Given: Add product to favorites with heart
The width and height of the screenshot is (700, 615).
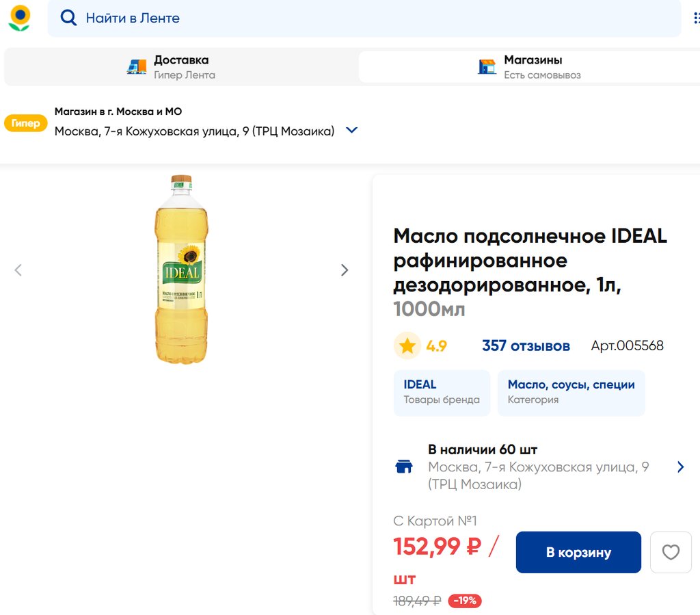Looking at the screenshot, I should [671, 552].
